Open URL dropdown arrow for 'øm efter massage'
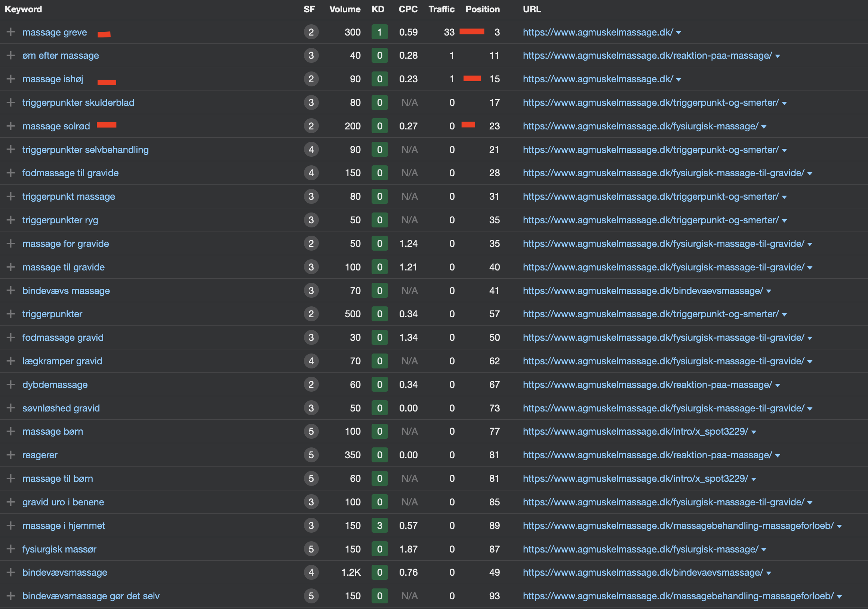The height and width of the screenshot is (609, 868). click(778, 56)
